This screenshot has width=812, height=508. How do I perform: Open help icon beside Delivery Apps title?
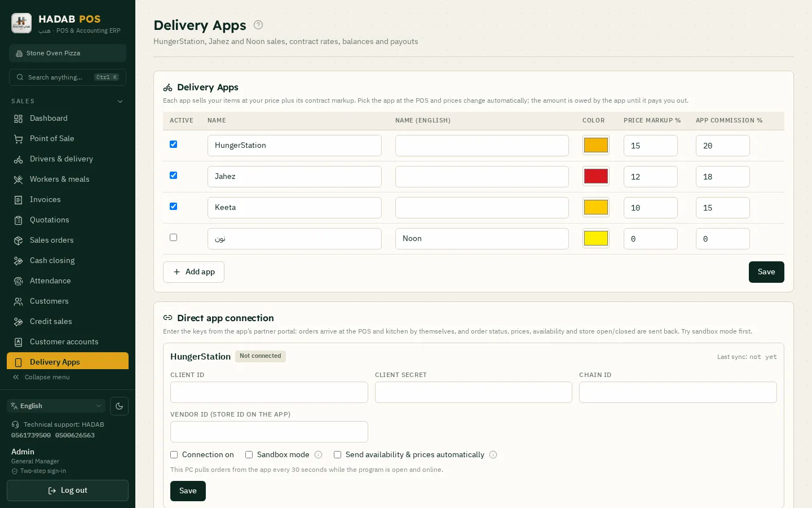[258, 25]
